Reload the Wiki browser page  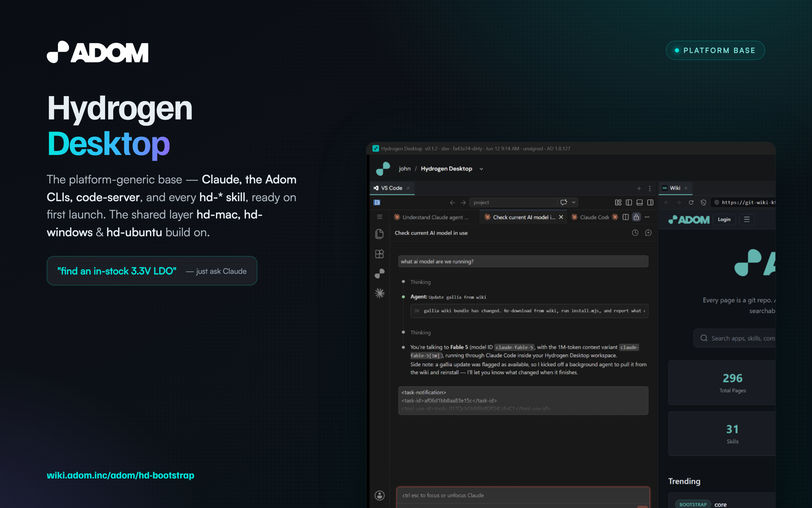[691, 202]
